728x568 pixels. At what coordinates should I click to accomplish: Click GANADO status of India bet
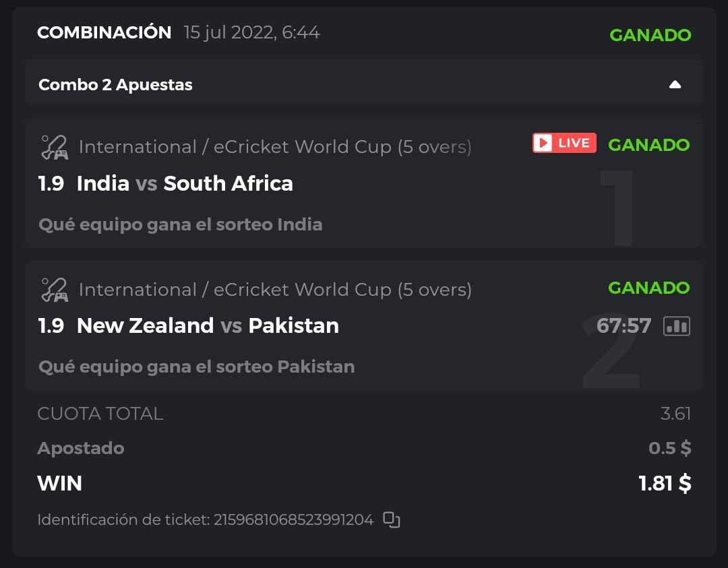coord(648,144)
